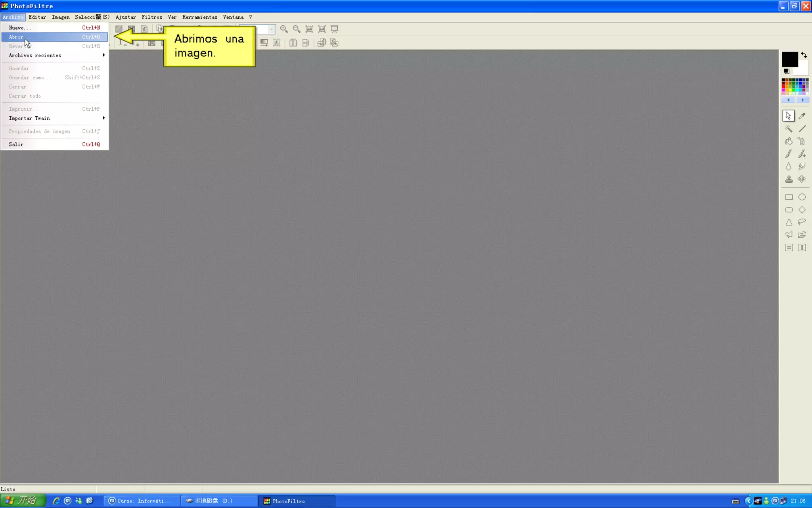Swap foreground and background colors
The height and width of the screenshot is (508, 812).
[804, 55]
